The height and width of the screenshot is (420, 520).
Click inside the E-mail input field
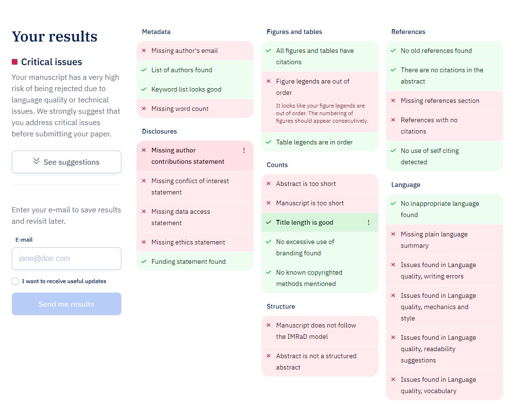(x=66, y=259)
